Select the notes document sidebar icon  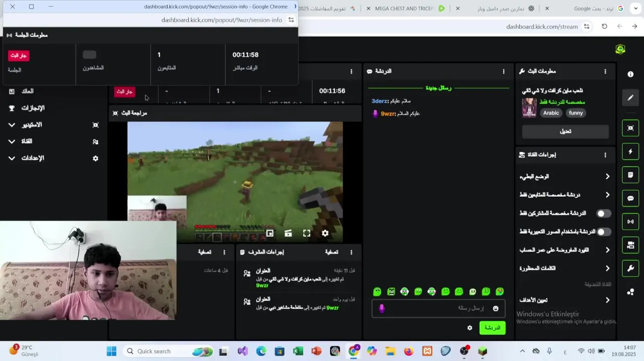coord(630,175)
